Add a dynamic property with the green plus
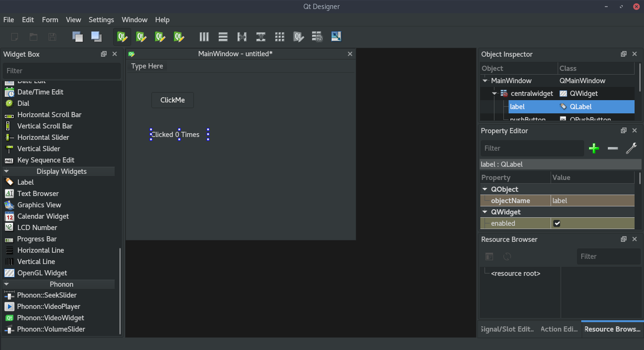This screenshot has height=350, width=644. (x=594, y=148)
